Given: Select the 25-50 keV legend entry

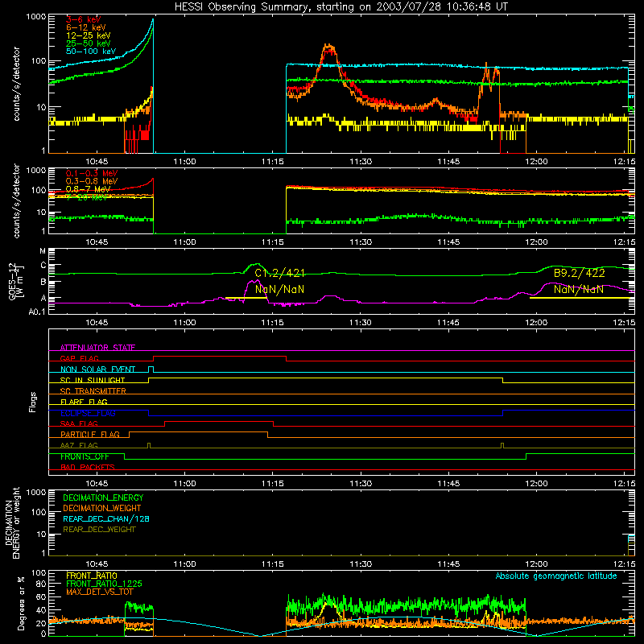Looking at the screenshot, I should (89, 43).
